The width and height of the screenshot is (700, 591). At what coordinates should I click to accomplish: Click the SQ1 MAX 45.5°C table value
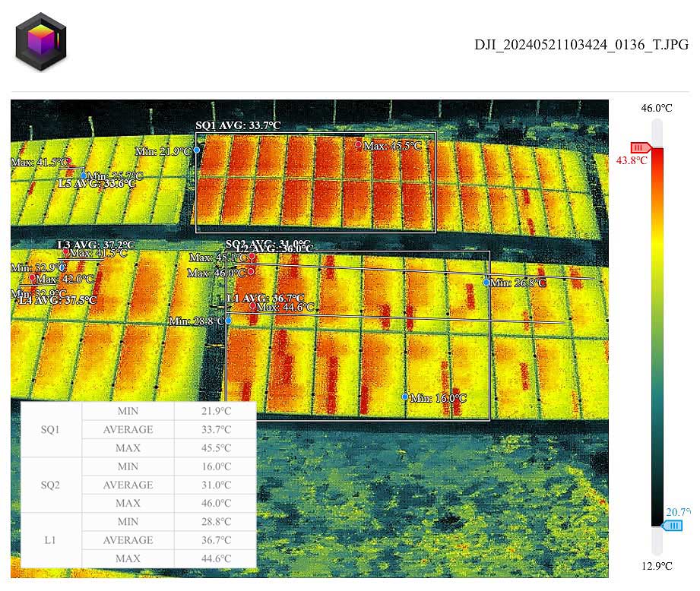[215, 448]
